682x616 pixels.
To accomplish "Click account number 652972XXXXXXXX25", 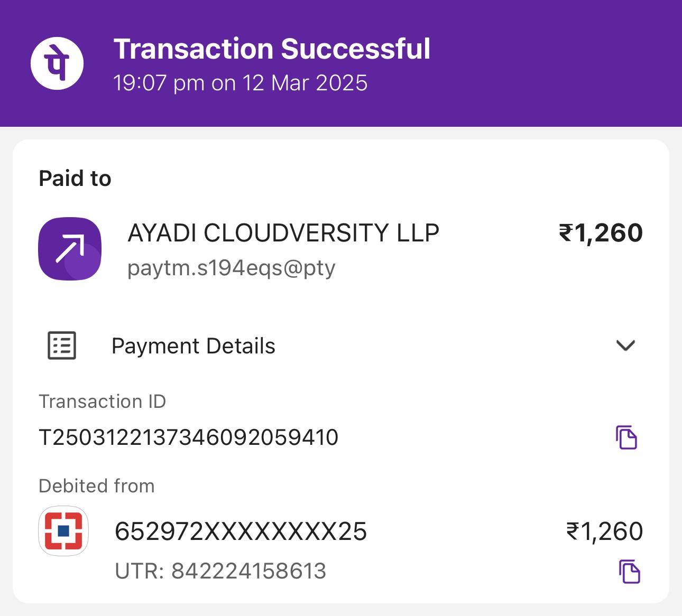I will click(241, 531).
